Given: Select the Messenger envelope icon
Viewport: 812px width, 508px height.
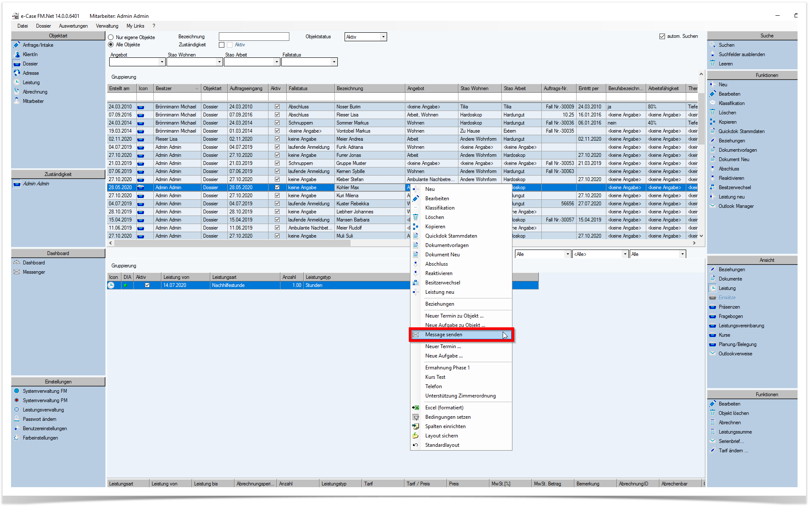Looking at the screenshot, I should (17, 272).
